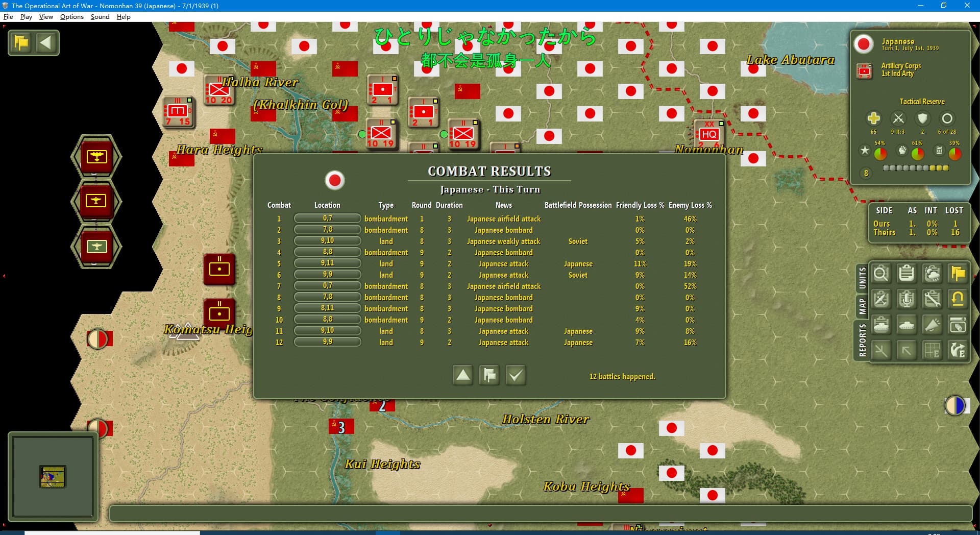This screenshot has width=980, height=535.
Task: Click the tank inventory clipboard icon
Action: (x=881, y=325)
